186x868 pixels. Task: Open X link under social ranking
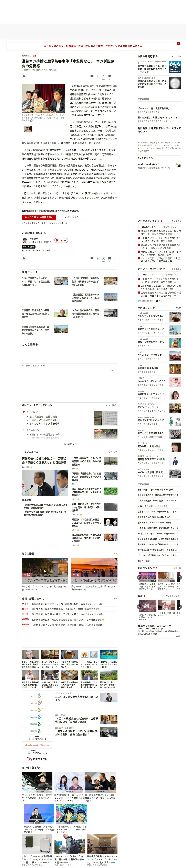(159, 301)
